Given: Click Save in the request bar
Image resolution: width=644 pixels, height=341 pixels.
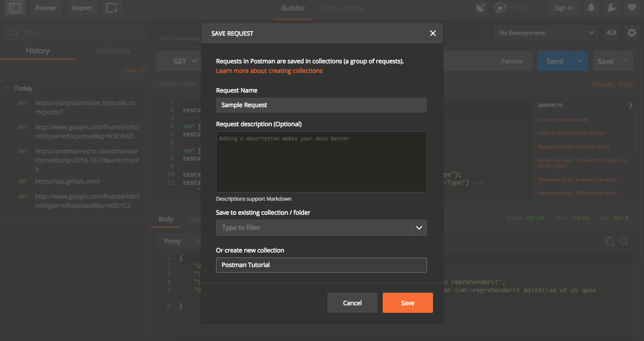Looking at the screenshot, I should (x=605, y=61).
